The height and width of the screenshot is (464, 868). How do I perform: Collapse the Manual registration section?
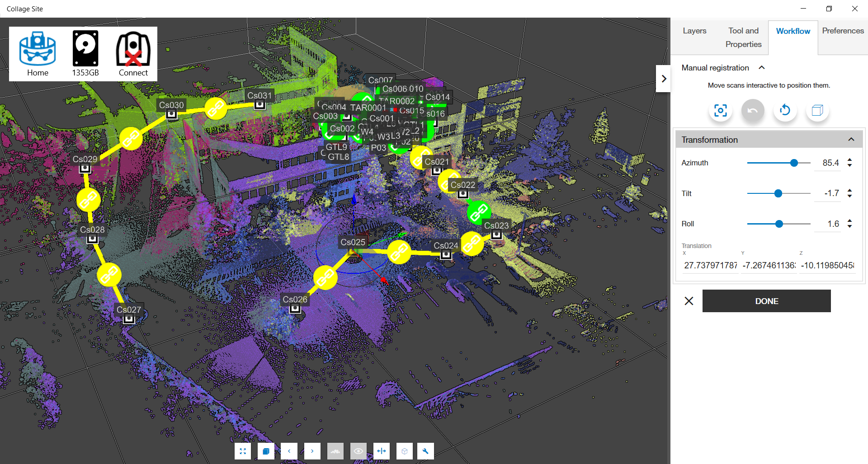[x=762, y=68]
